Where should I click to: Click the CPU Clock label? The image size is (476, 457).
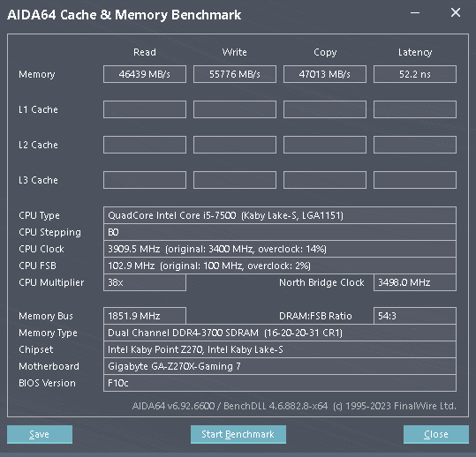(42, 249)
